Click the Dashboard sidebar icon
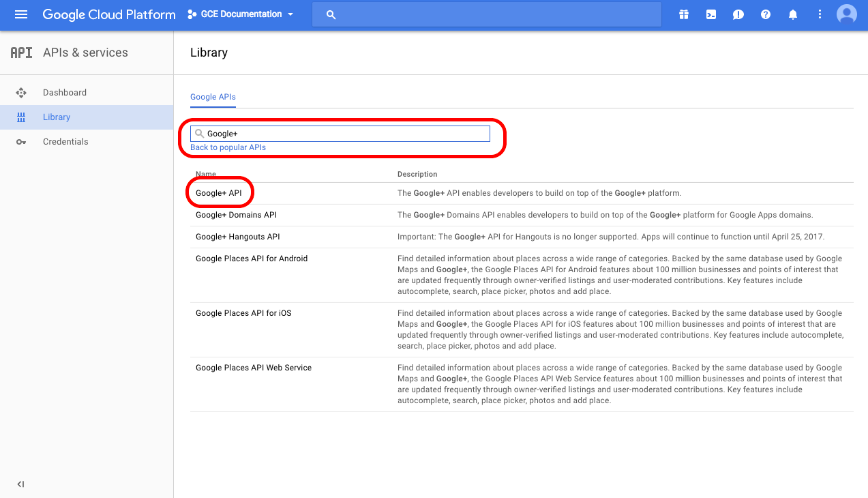This screenshot has width=868, height=498. [21, 93]
